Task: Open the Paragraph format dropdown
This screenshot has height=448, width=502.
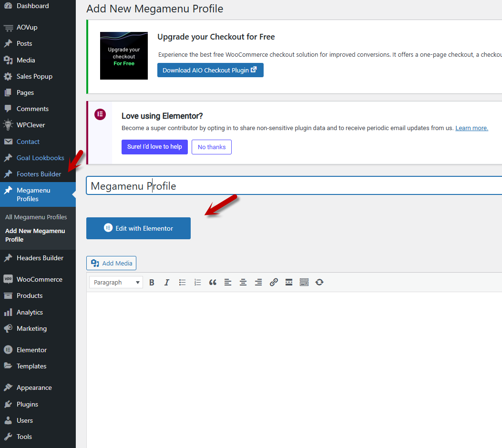Action: (116, 283)
